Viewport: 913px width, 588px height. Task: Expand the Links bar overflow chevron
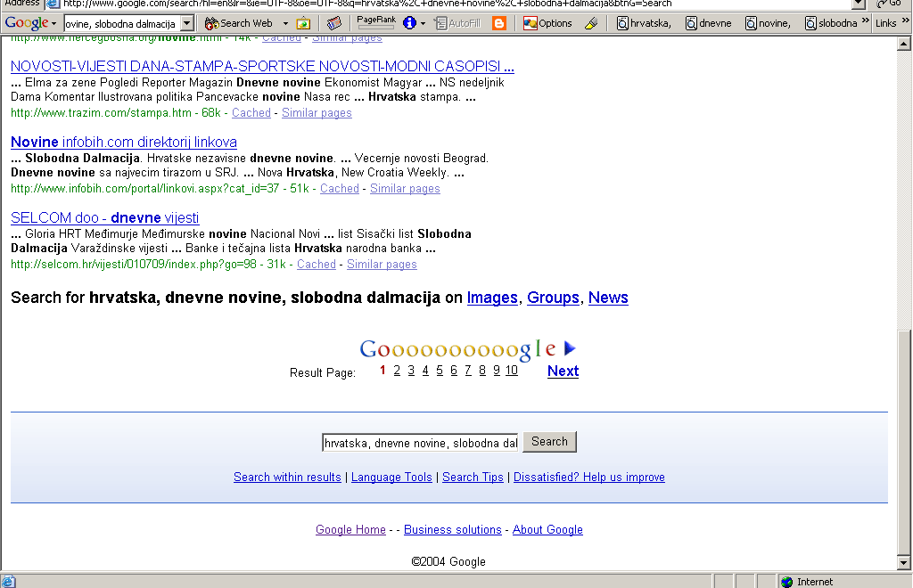[905, 21]
